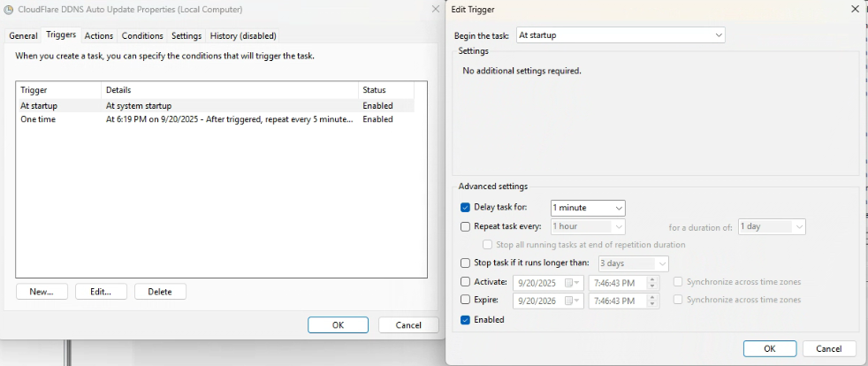The height and width of the screenshot is (366, 868).
Task: Switch to the Actions tab
Action: click(x=99, y=36)
